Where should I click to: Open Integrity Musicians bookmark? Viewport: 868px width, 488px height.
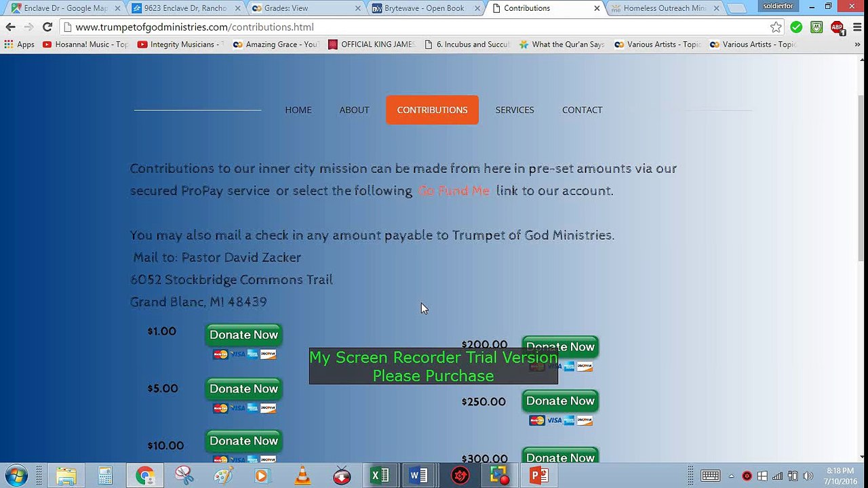coord(180,44)
